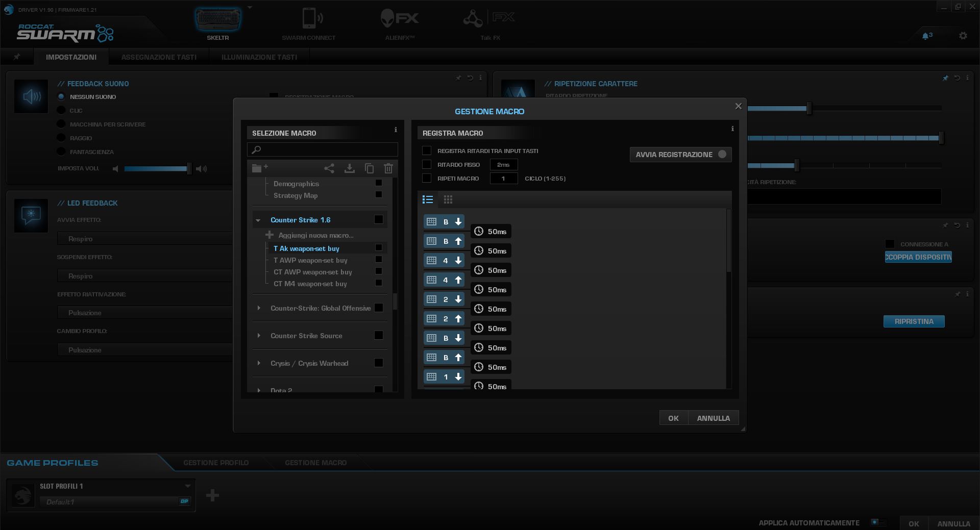This screenshot has width=980, height=530.
Task: Expand Counter-Strike: Global Offensive folder
Action: click(259, 308)
